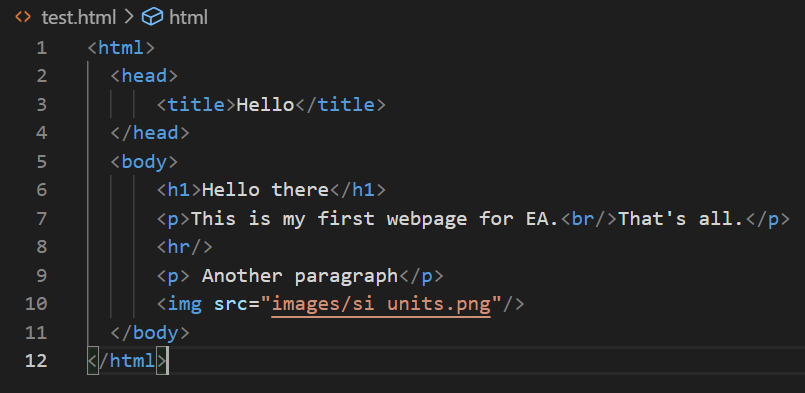Open the images/si units.png path link
The width and height of the screenshot is (805, 393).
coord(381,305)
